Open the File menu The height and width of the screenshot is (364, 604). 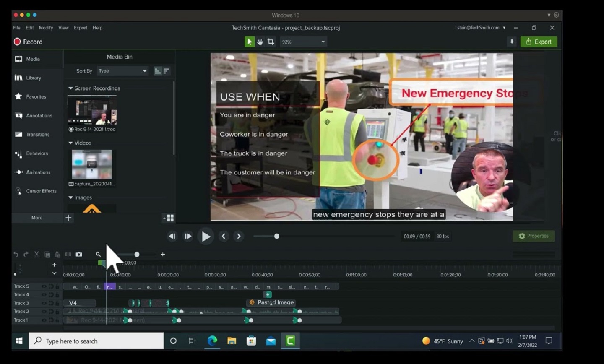[x=17, y=28]
